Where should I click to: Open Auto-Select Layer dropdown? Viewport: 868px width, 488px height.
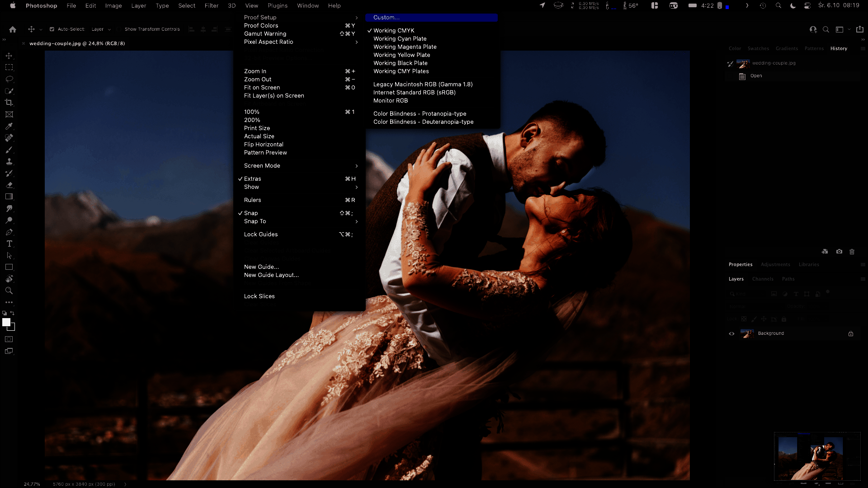pyautogui.click(x=101, y=29)
